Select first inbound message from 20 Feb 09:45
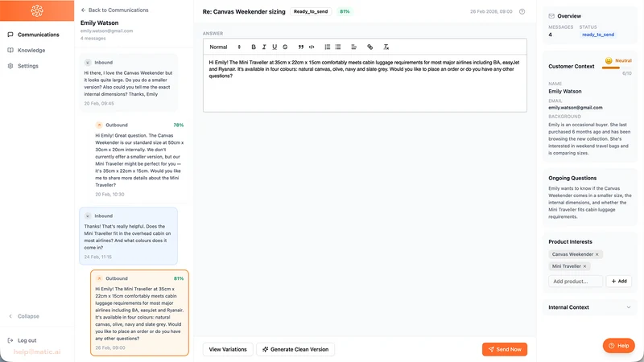Screen dimensions: 644x362 click(129, 83)
